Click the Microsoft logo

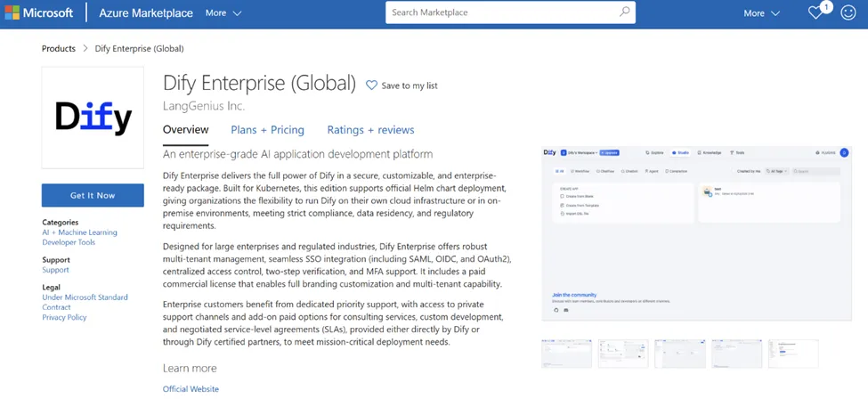pyautogui.click(x=39, y=12)
